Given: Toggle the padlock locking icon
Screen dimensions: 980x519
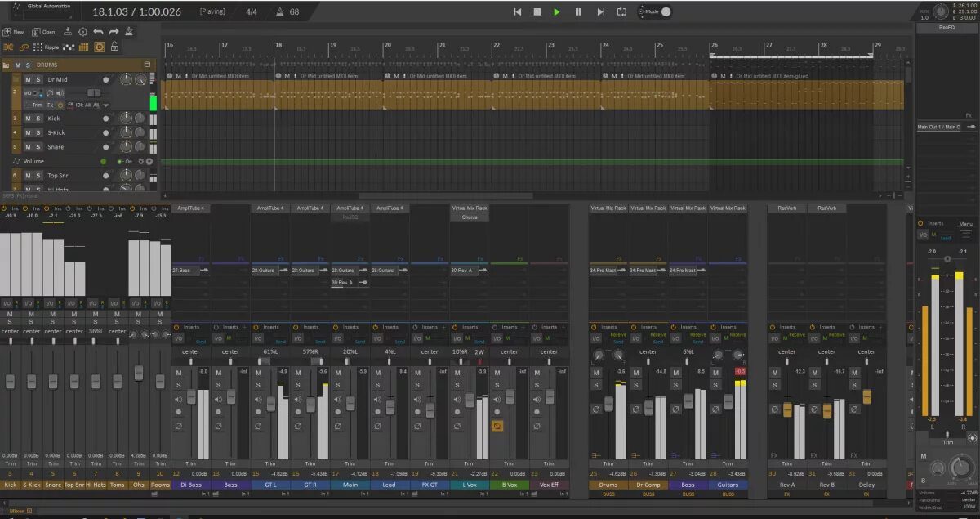Looking at the screenshot, I should coord(114,47).
